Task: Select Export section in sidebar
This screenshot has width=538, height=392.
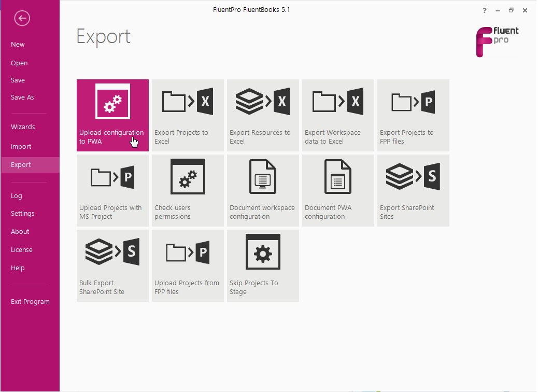Action: pyautogui.click(x=30, y=165)
